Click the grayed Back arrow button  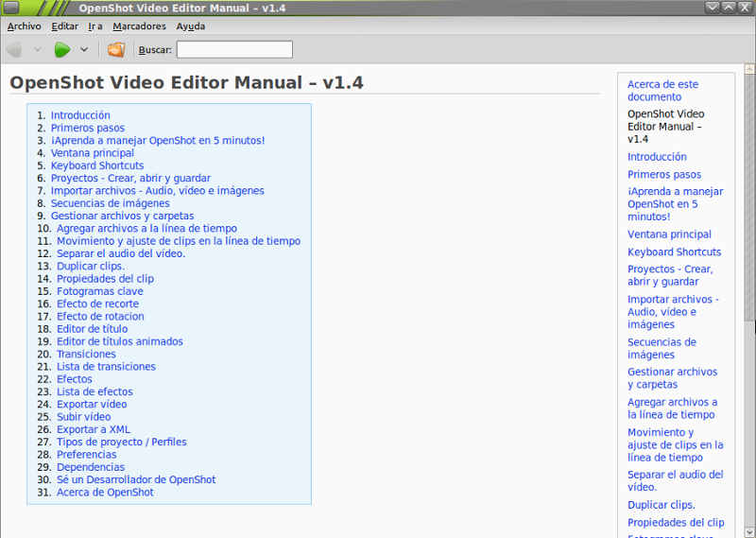coord(14,49)
